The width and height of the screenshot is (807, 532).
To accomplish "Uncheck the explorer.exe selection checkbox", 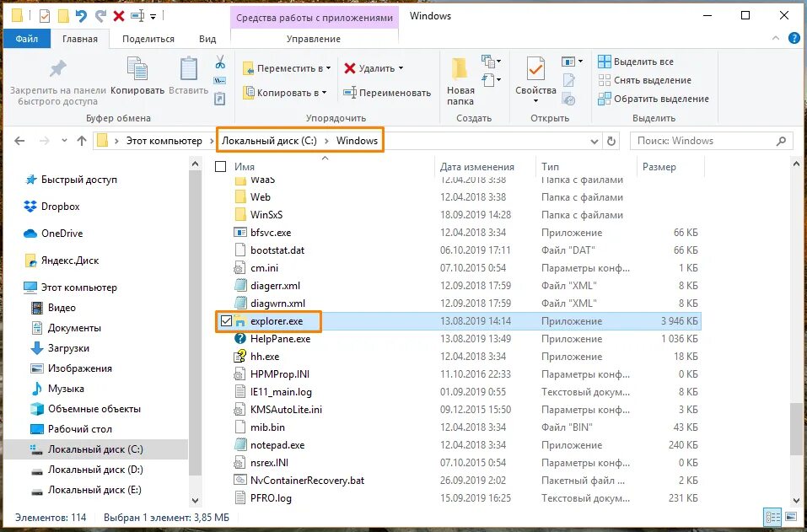I will [226, 321].
